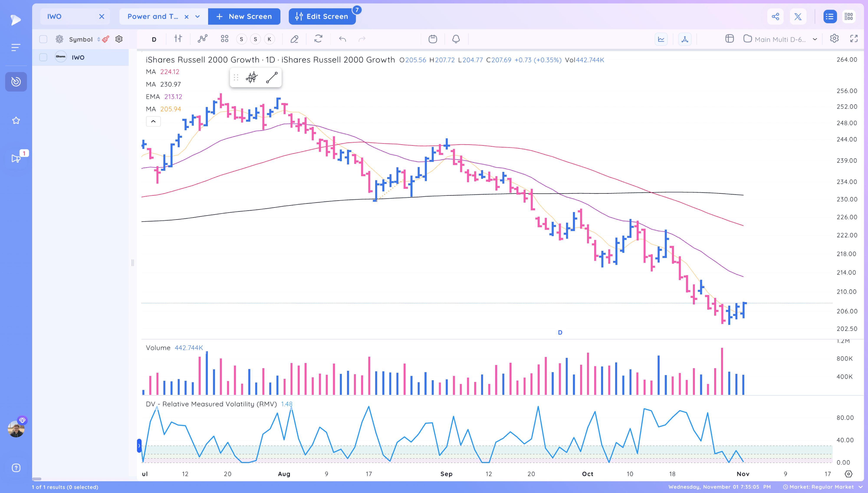
Task: Select the IWO symbol row
Action: [x=81, y=57]
